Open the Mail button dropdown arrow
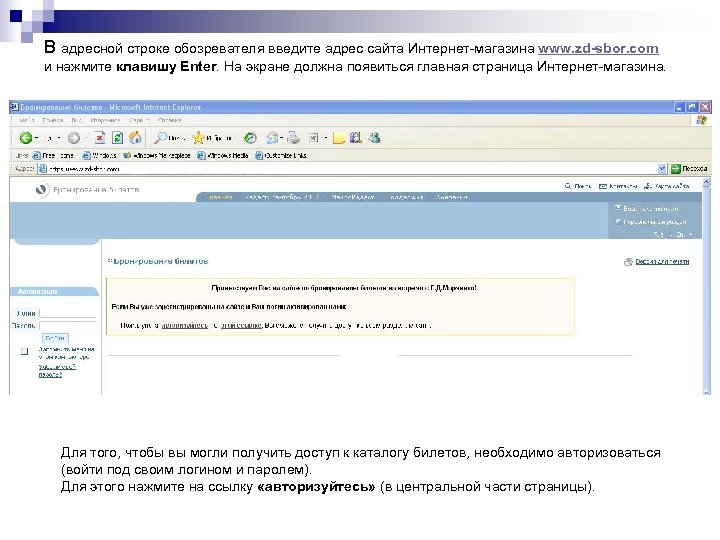This screenshot has width=720, height=540. click(x=280, y=138)
